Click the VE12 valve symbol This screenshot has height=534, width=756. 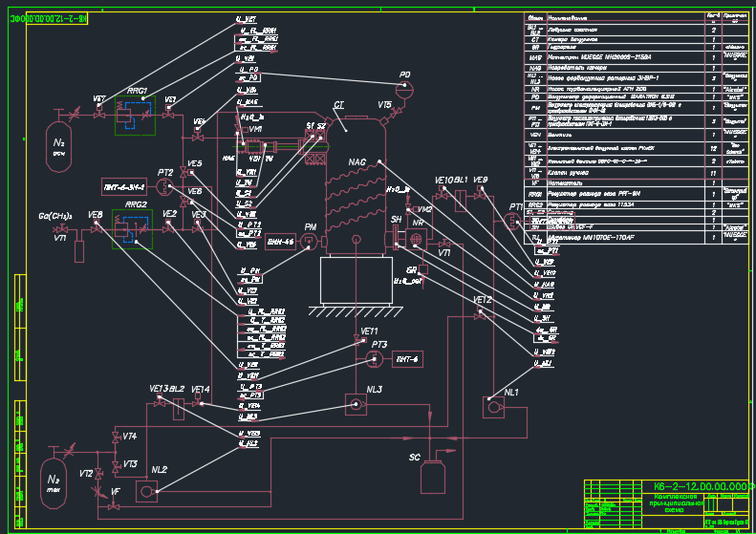(x=479, y=315)
